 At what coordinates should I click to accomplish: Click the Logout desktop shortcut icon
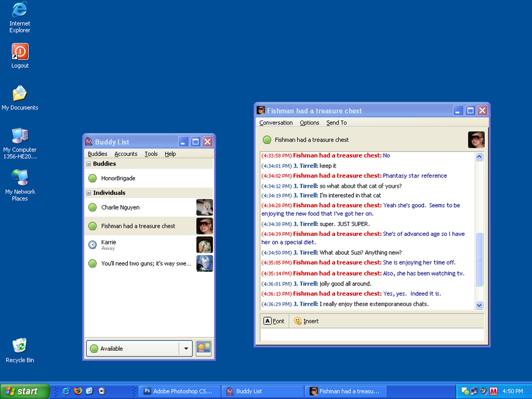[20, 51]
